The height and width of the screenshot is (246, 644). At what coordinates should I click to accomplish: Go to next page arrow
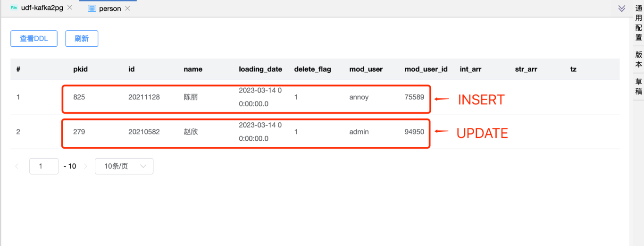point(85,166)
